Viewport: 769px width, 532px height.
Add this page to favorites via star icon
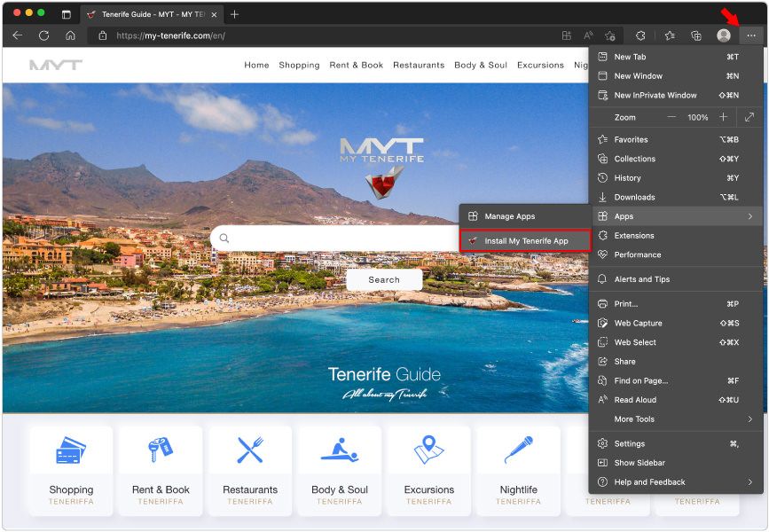coord(609,35)
